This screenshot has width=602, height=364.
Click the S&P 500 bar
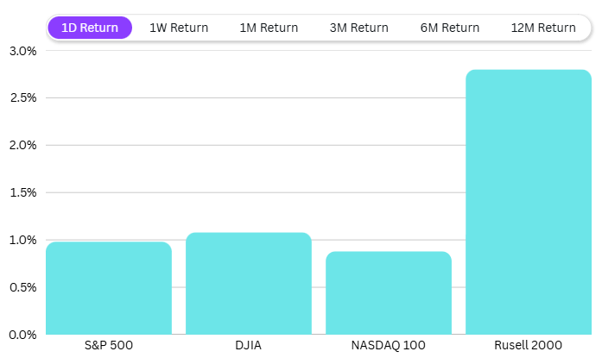[109, 288]
